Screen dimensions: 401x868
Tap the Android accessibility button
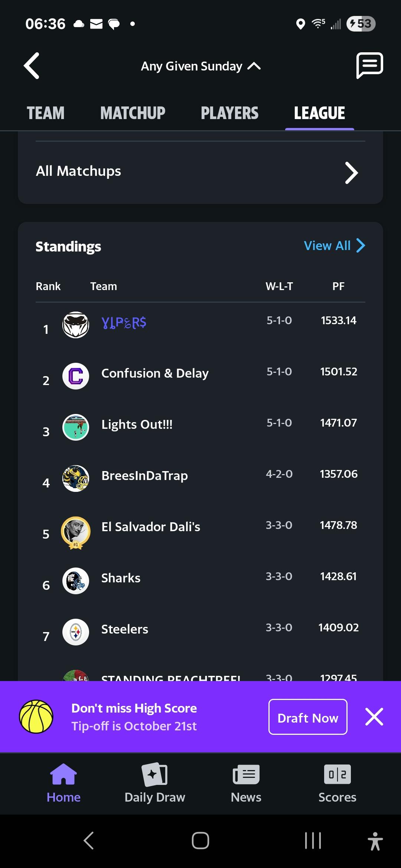coord(375,841)
